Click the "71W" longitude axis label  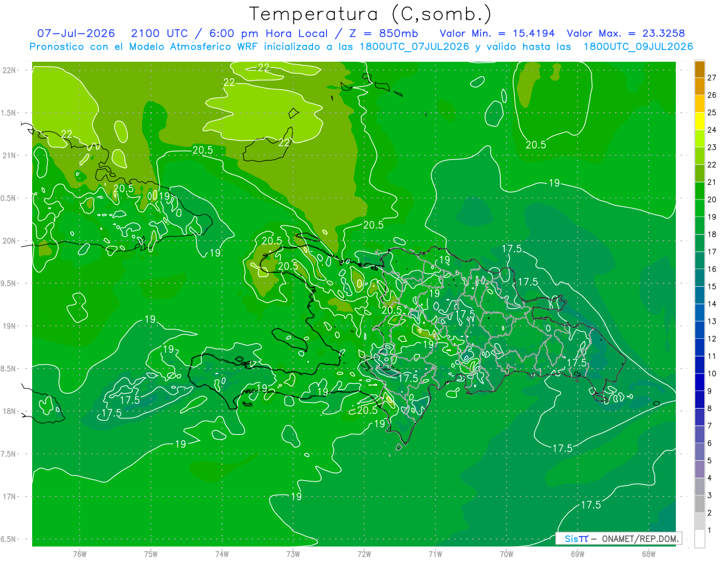tap(435, 554)
